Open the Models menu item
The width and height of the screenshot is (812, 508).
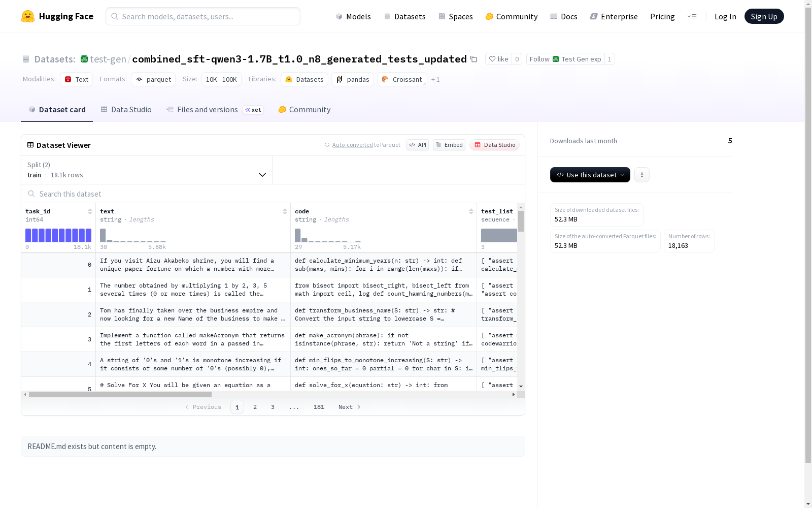(353, 16)
